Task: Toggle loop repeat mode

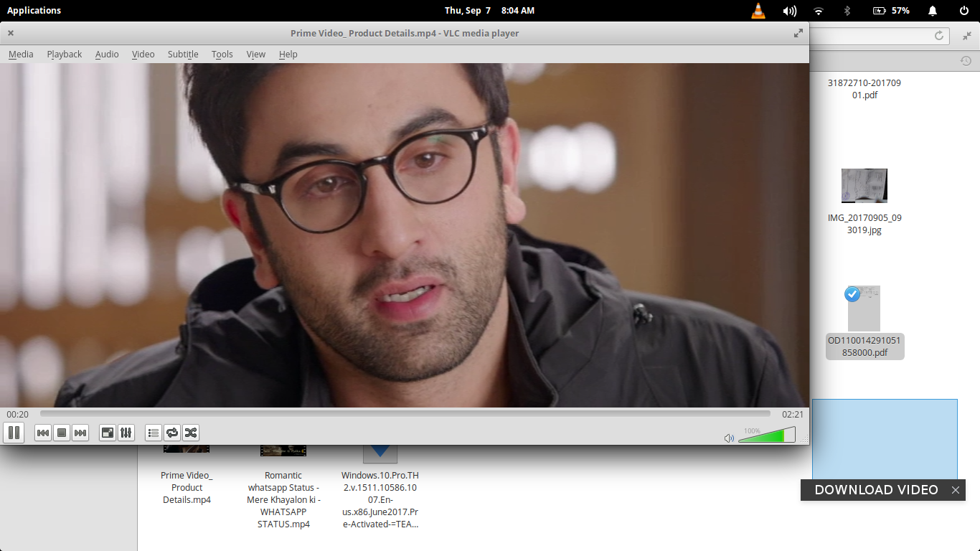Action: 172,433
